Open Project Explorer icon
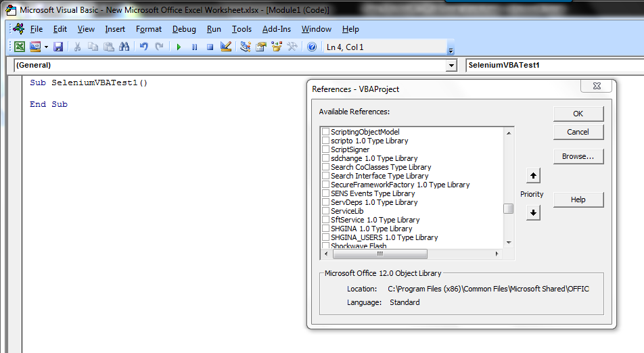The height and width of the screenshot is (353, 644). click(x=245, y=47)
